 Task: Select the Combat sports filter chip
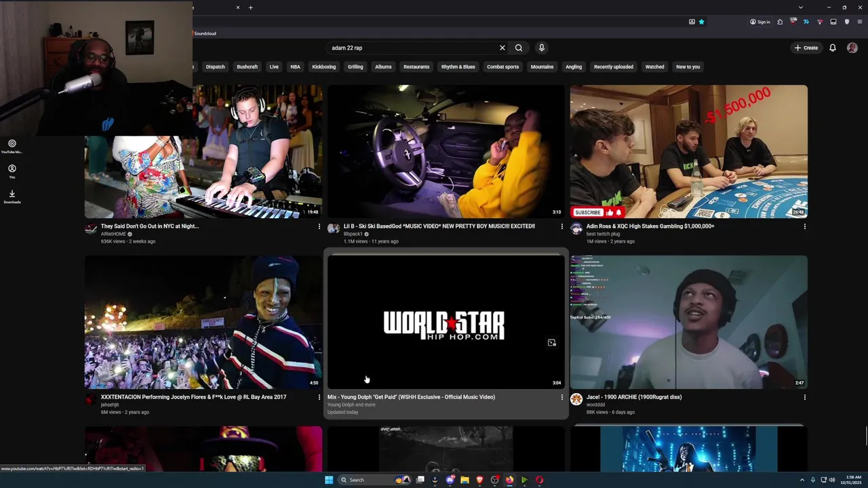pyautogui.click(x=502, y=66)
